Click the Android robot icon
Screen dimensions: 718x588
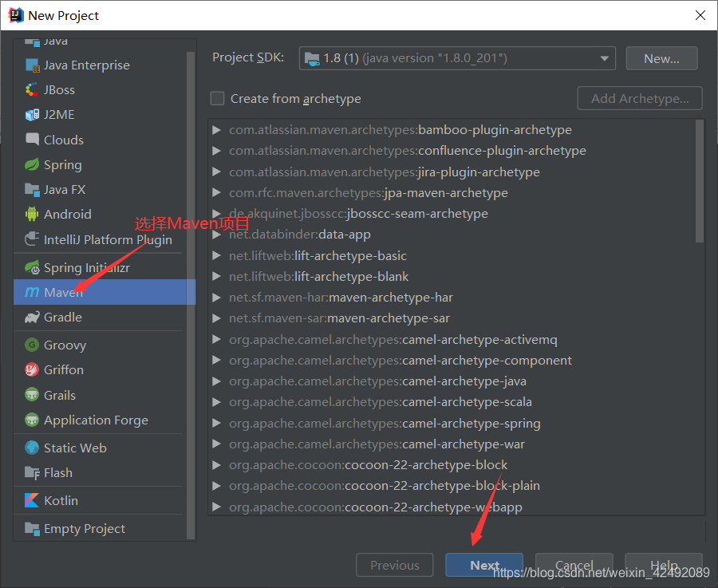[32, 214]
